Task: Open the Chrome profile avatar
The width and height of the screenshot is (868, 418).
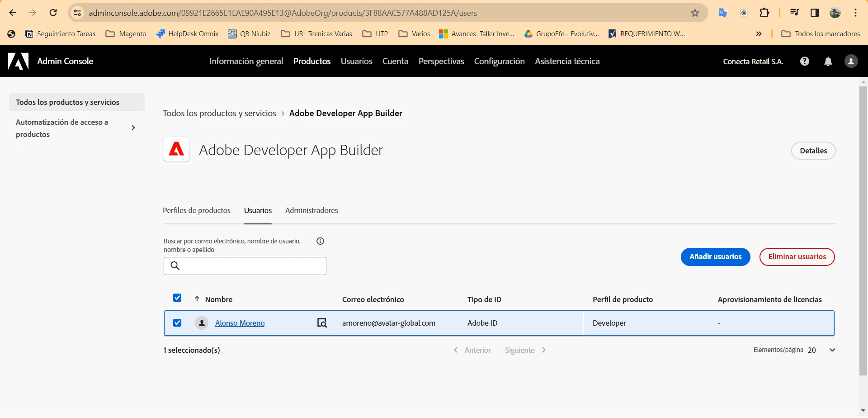Action: click(835, 13)
